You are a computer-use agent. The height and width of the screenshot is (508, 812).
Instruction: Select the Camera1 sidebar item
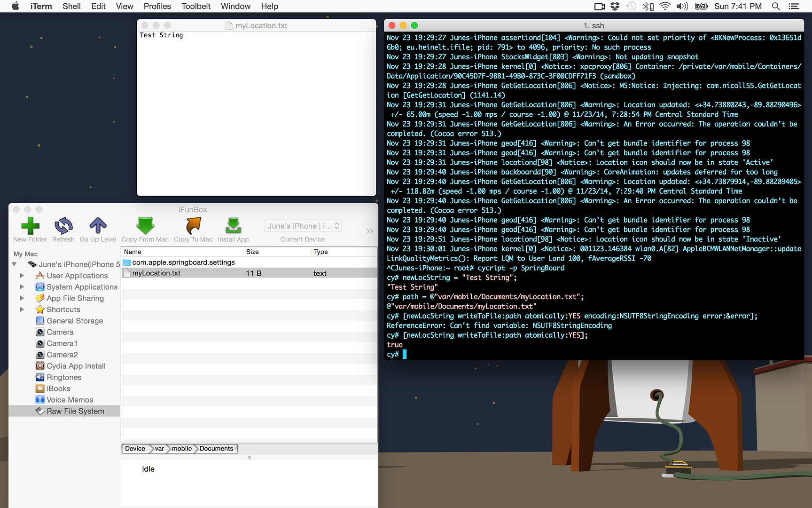(x=62, y=343)
